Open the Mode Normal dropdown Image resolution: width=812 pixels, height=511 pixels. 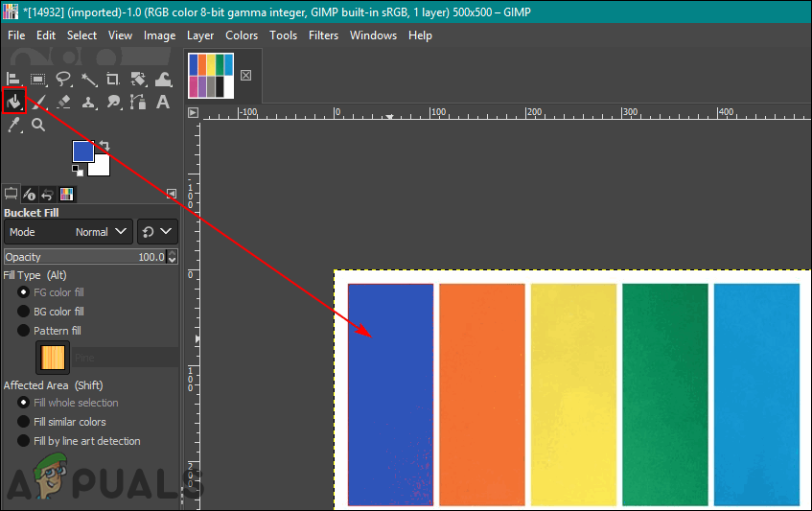tap(68, 231)
